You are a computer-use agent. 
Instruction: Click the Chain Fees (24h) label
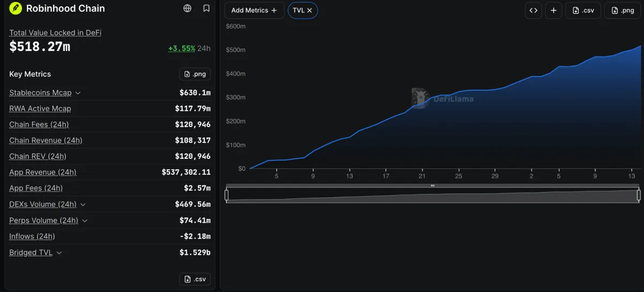[x=39, y=125]
